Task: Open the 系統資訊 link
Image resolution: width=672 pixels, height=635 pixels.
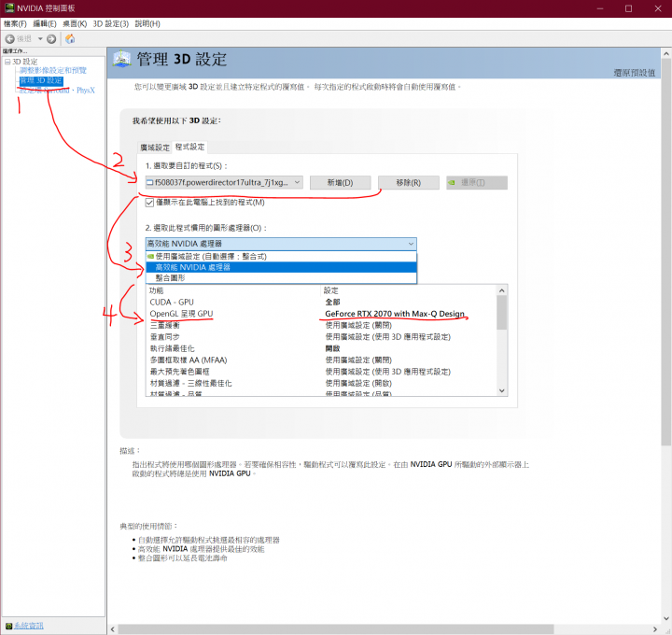Action: tap(29, 626)
